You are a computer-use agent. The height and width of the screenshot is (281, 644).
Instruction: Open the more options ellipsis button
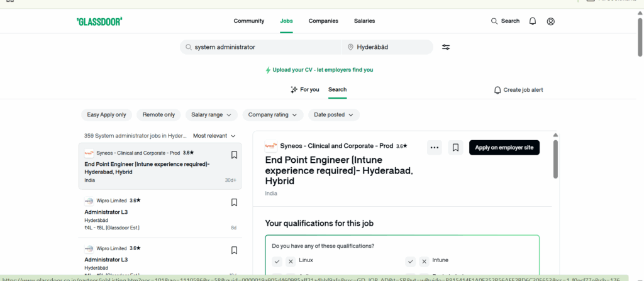click(435, 148)
